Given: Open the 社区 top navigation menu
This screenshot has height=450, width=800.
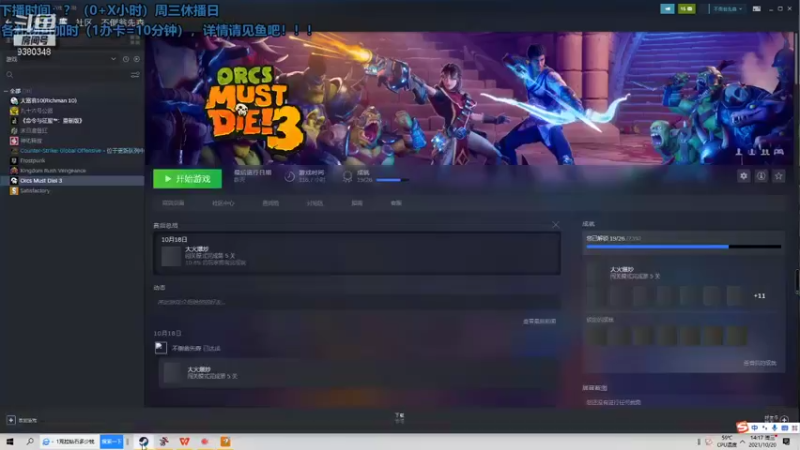Looking at the screenshot, I should 84,22.
